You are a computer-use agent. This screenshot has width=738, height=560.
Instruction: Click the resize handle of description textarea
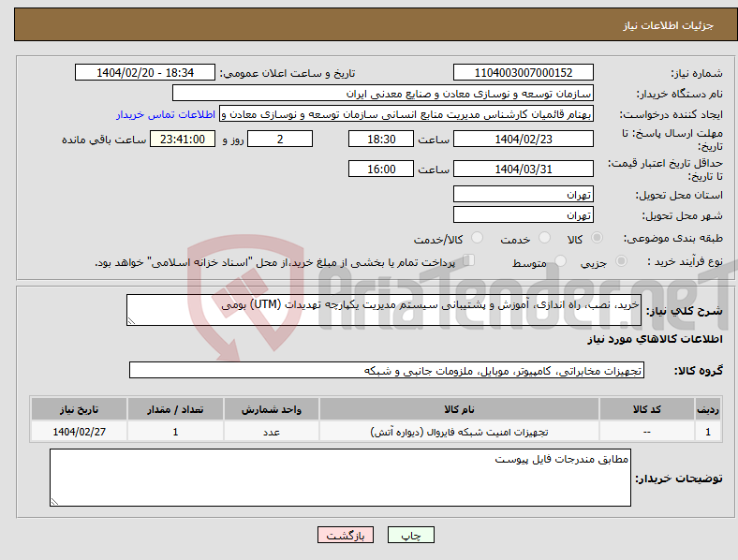pyautogui.click(x=131, y=321)
